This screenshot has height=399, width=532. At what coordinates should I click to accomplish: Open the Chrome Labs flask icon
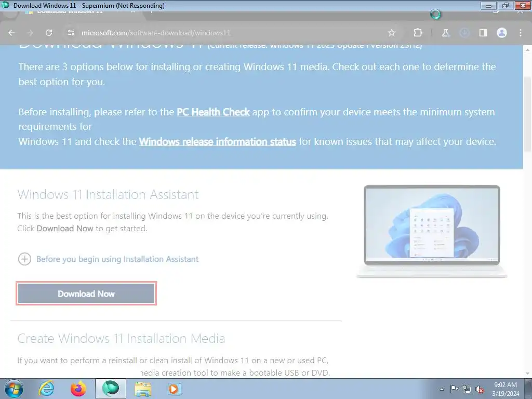point(445,33)
